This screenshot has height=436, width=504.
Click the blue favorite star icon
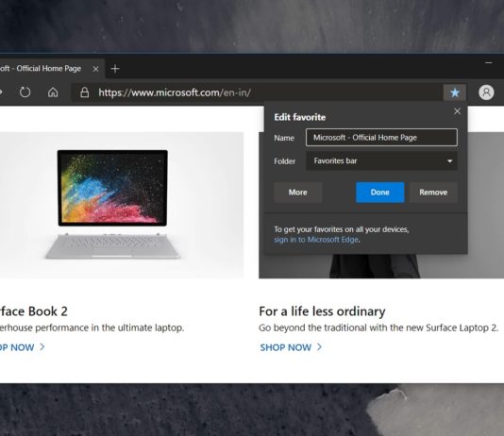455,92
